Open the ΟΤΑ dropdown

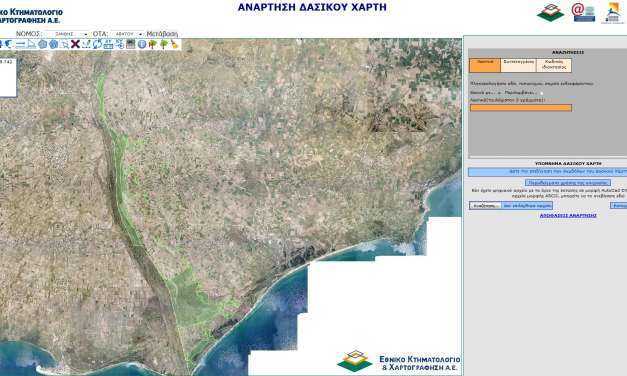click(127, 34)
